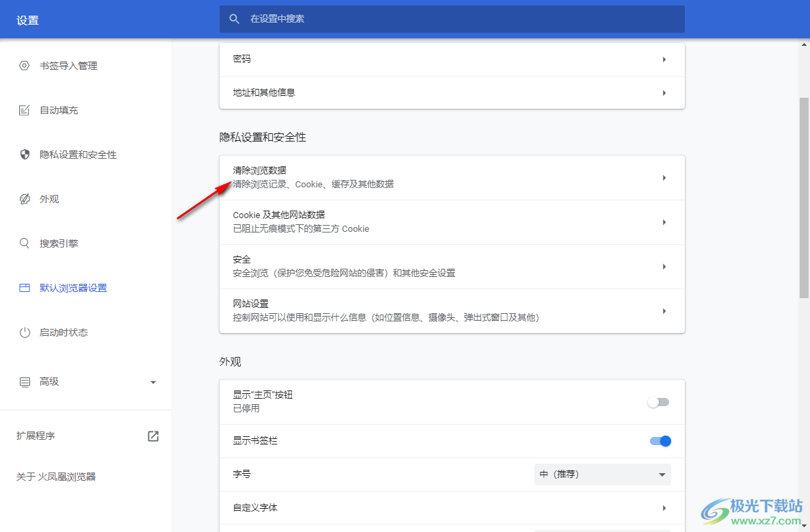Viewport: 810px width, 532px height.
Task: Click the 默认浏览器设置 window icon
Action: (24, 288)
